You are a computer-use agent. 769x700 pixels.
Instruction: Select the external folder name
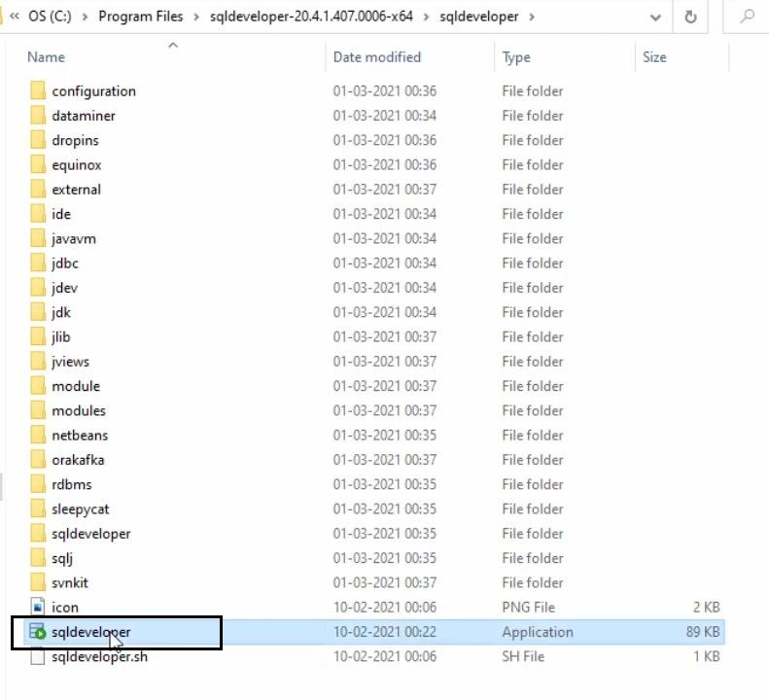[76, 190]
